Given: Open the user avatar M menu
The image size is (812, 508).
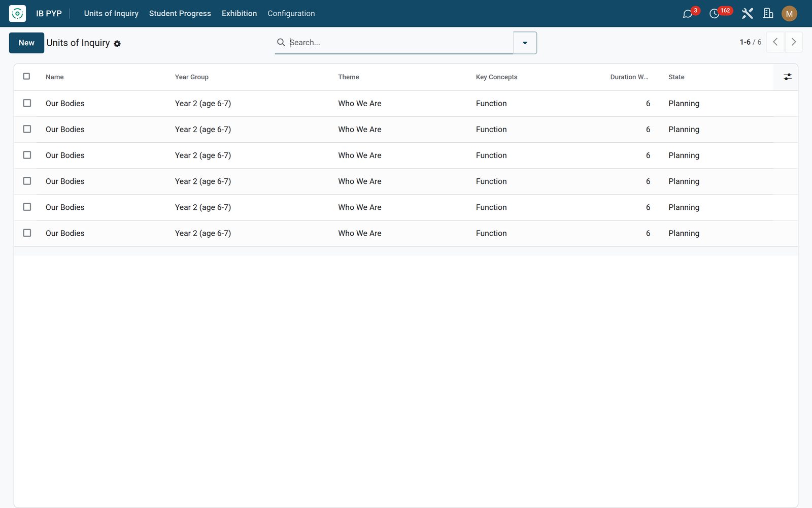Looking at the screenshot, I should pyautogui.click(x=789, y=14).
